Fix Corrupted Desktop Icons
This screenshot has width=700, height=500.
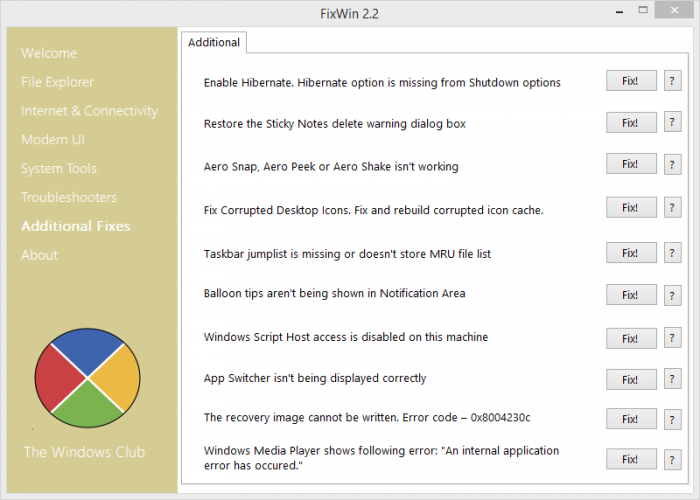[631, 208]
